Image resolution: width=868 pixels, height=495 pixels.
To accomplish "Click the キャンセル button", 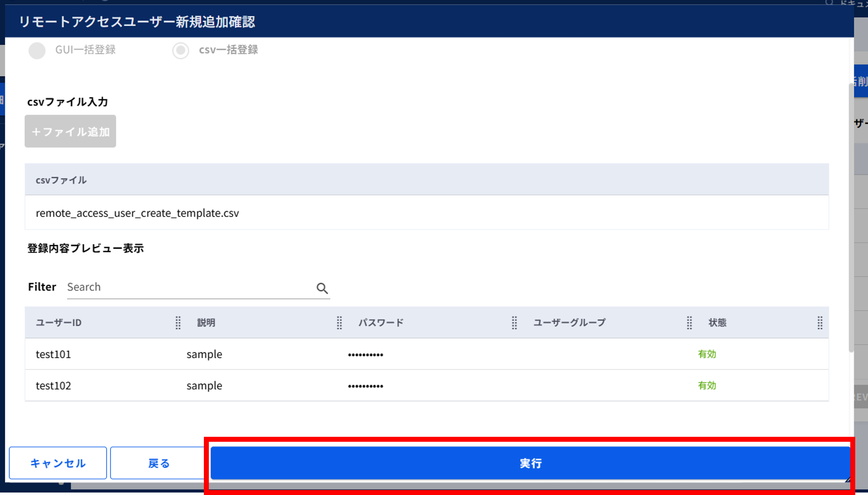I will [58, 463].
